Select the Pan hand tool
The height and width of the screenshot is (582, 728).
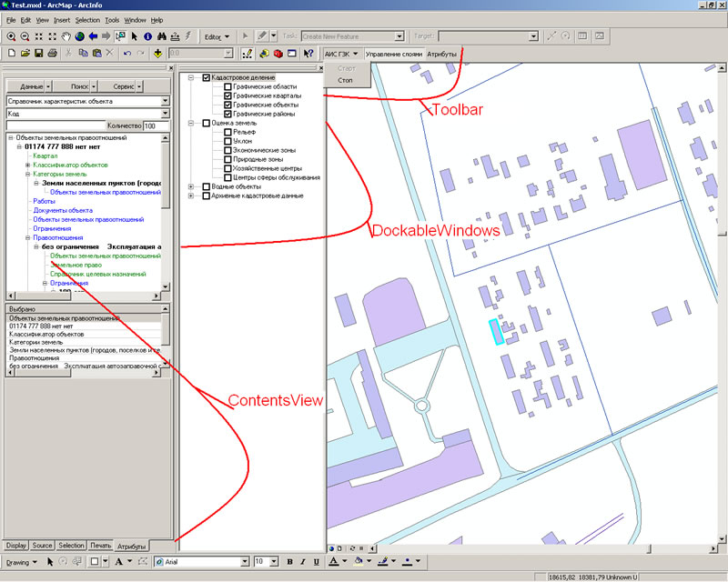pos(66,36)
